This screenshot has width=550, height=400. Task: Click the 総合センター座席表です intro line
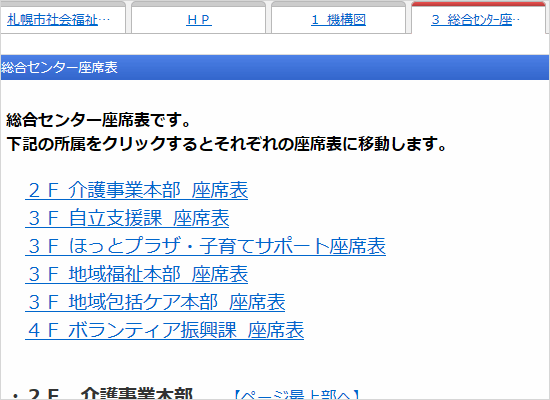pyautogui.click(x=99, y=120)
